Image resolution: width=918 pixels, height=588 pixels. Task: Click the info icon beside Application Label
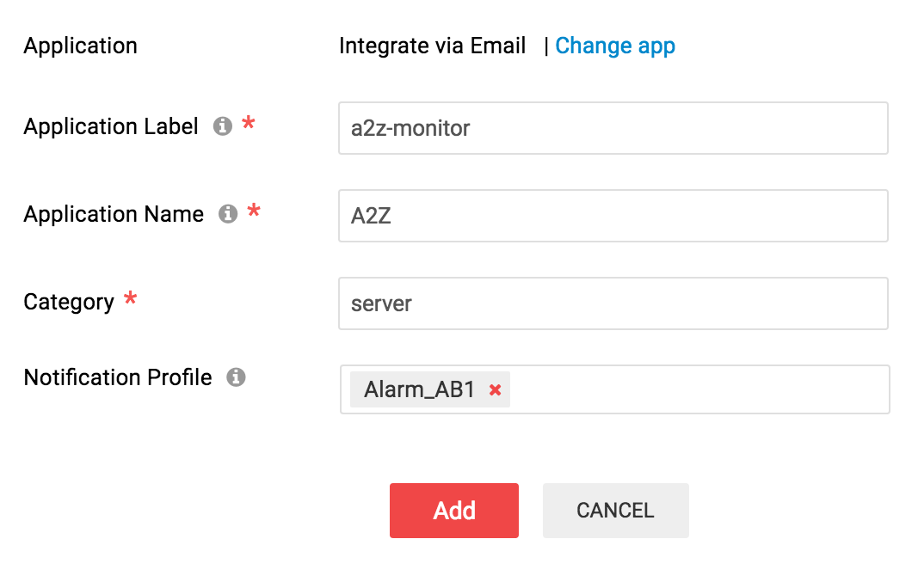(223, 126)
